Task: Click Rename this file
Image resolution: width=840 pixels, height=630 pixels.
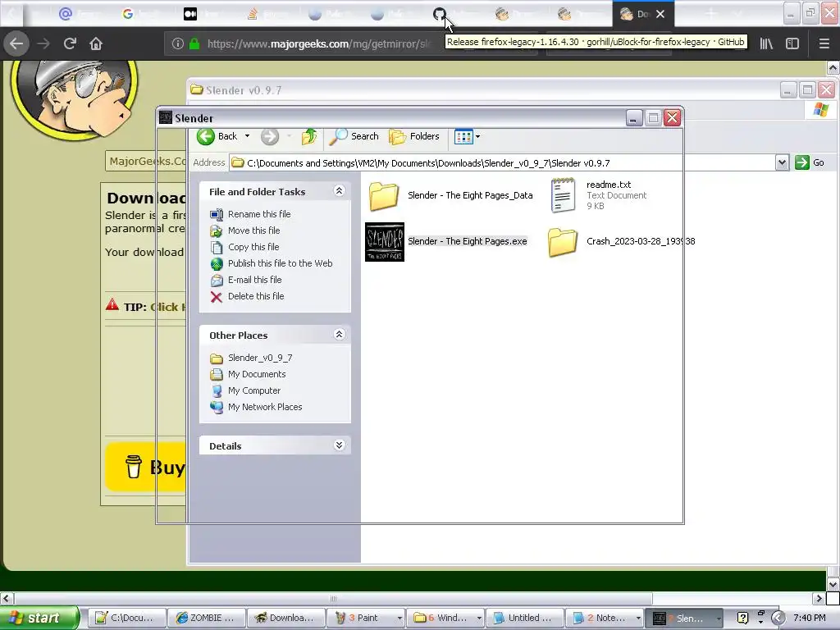Action: click(x=259, y=214)
